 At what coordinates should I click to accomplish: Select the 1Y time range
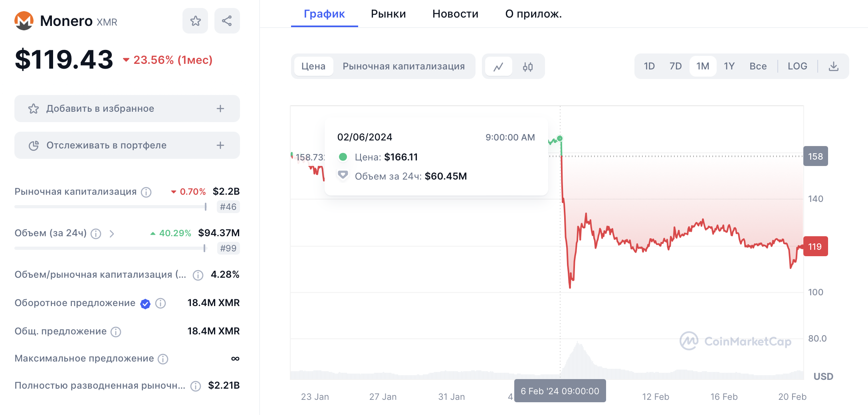pyautogui.click(x=729, y=66)
